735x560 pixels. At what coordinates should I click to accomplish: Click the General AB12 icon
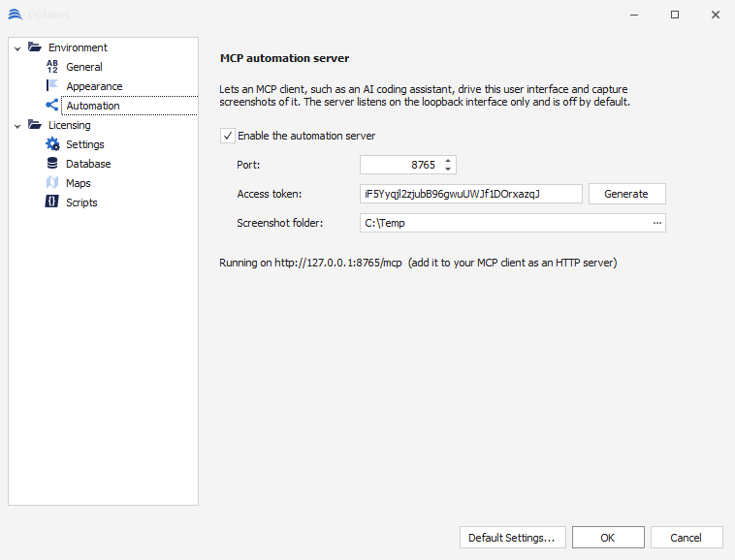tap(52, 67)
